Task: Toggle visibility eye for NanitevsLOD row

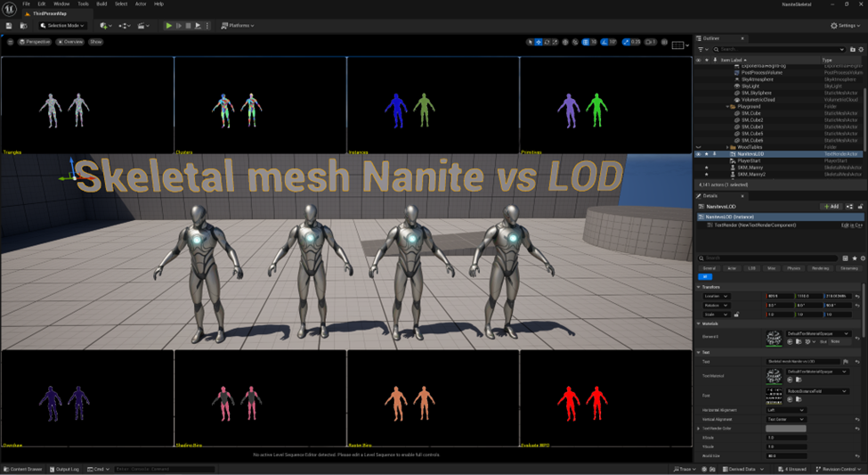Action: tap(699, 154)
